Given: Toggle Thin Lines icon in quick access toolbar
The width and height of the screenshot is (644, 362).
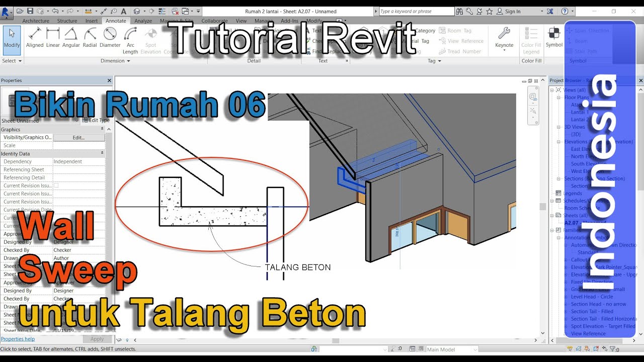Looking at the screenshot, I should (x=163, y=11).
